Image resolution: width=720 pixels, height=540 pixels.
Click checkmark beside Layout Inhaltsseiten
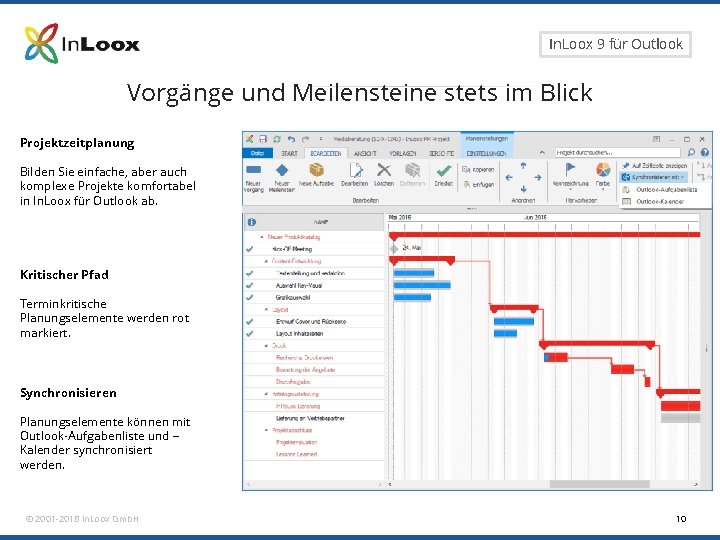coord(249,333)
